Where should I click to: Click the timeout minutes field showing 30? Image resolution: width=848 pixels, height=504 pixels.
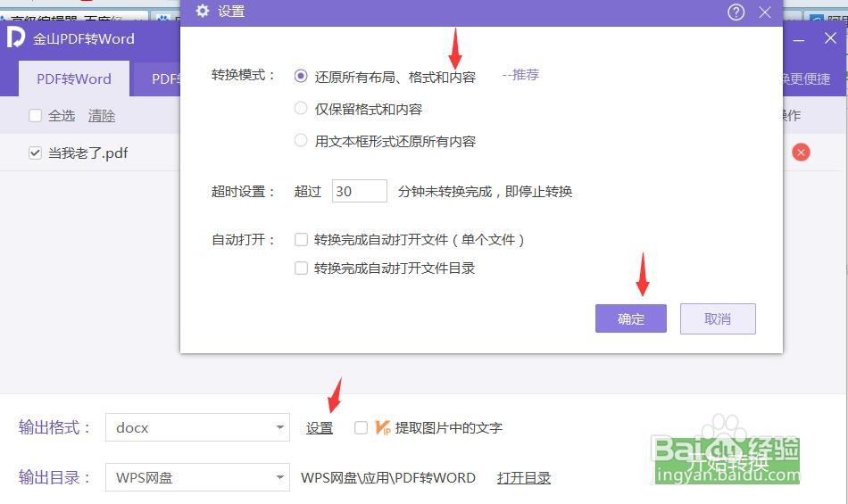pos(360,191)
